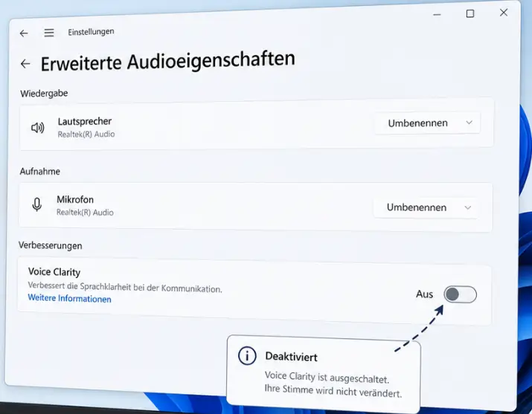
Task: Click the Aus status label
Action: 424,294
